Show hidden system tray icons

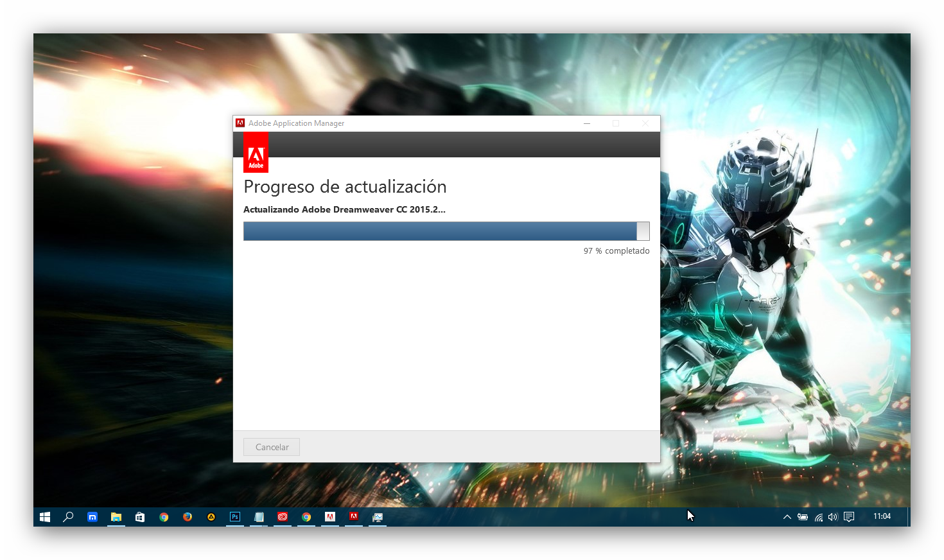click(x=787, y=517)
